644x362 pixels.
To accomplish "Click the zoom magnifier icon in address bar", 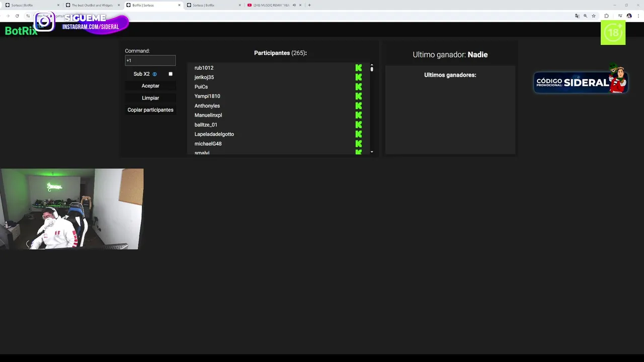I will point(585,16).
